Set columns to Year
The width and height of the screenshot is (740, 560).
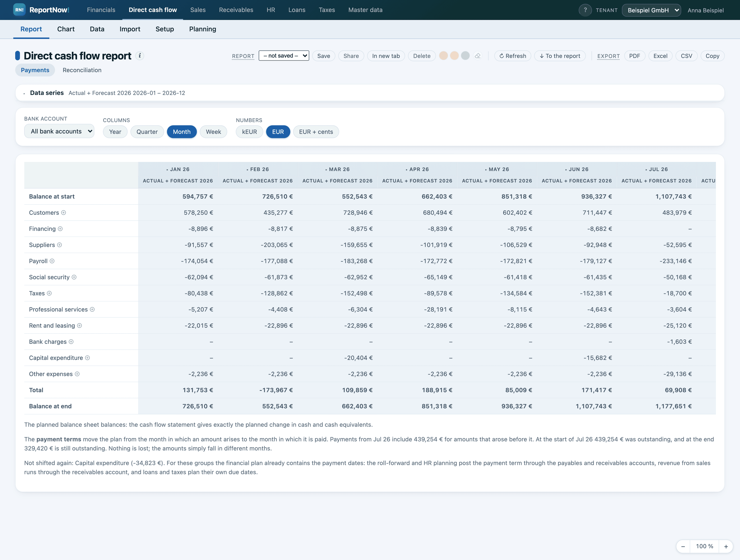click(115, 131)
